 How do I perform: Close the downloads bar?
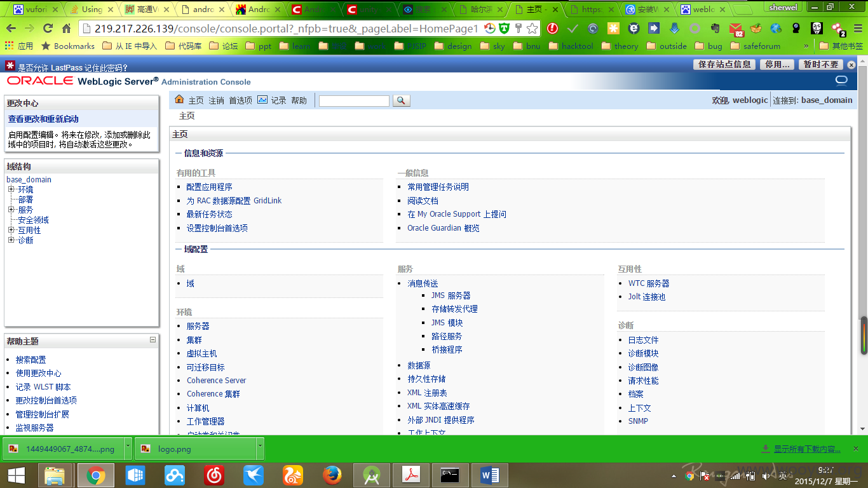pyautogui.click(x=857, y=449)
